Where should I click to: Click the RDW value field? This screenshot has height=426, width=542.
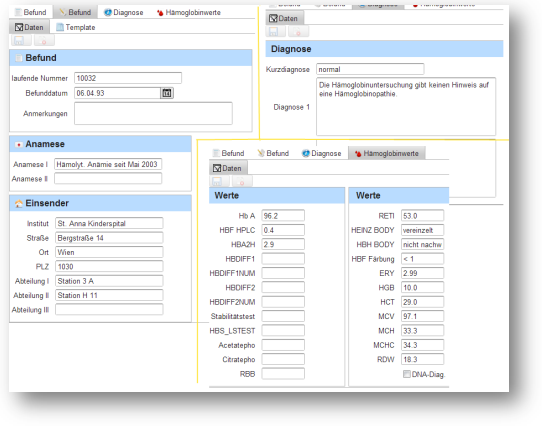pyautogui.click(x=422, y=359)
